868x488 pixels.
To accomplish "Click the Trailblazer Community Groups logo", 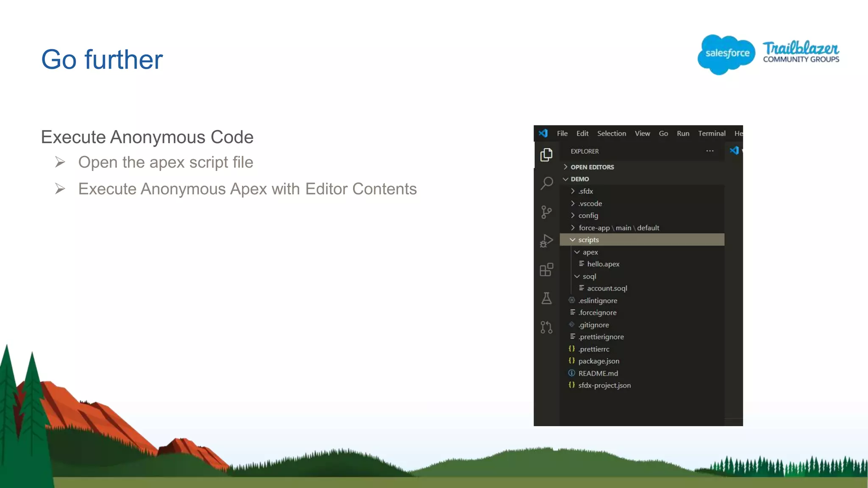I will [x=801, y=52].
